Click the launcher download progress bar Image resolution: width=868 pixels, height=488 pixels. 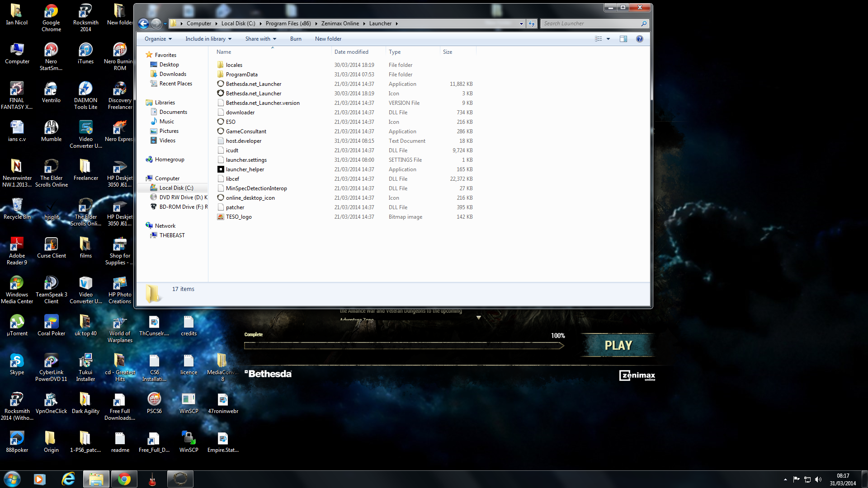404,346
